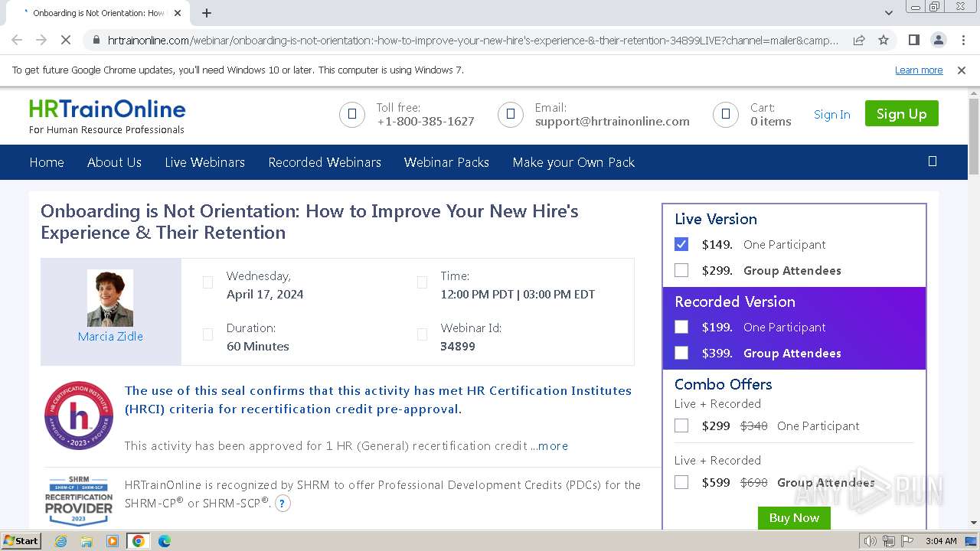Uncheck Live Version $149 One Participant

point(681,244)
